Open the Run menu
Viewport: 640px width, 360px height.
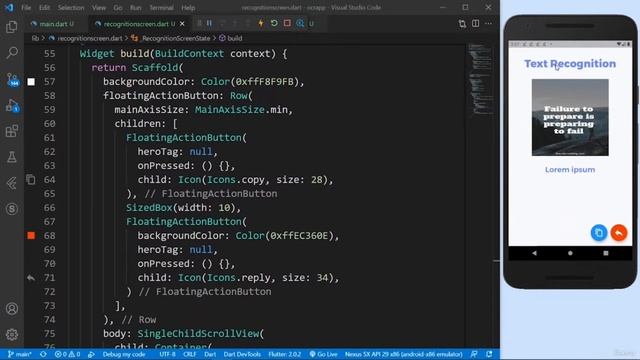pyautogui.click(x=136, y=7)
